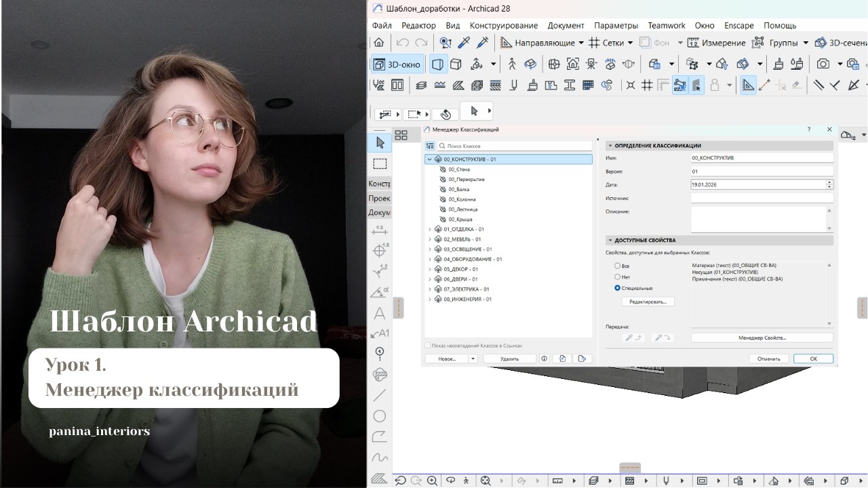Open the Параметры menu
Viewport: 868px width, 488px height.
click(x=616, y=25)
